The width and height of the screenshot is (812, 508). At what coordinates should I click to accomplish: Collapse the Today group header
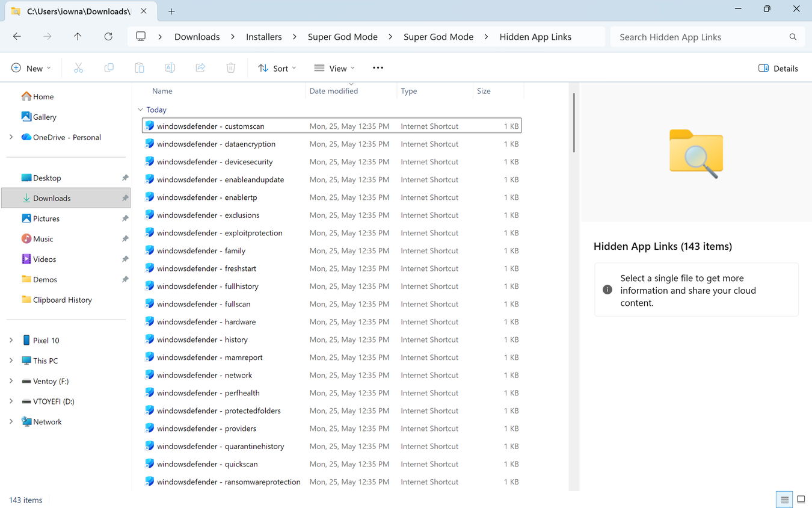click(x=140, y=110)
